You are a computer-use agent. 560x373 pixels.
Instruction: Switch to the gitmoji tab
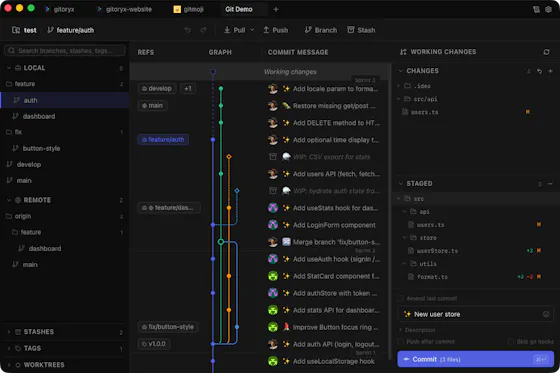pos(188,9)
